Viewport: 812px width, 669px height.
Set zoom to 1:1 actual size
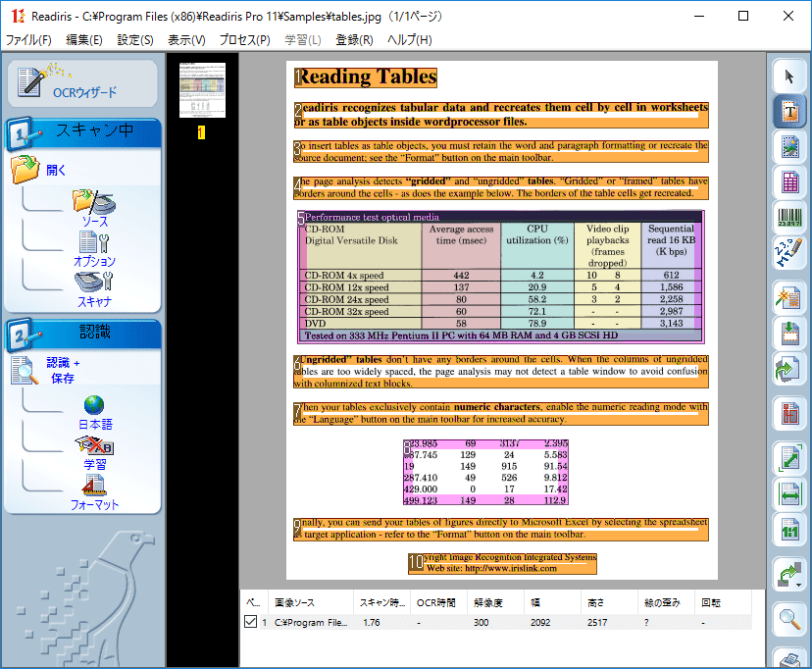click(789, 529)
